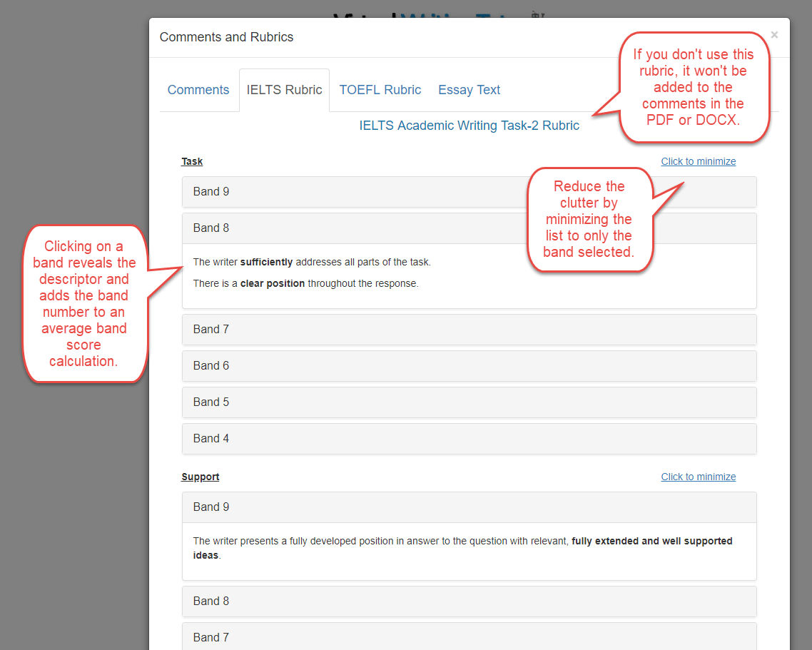
Task: Click the dimmed background overlay
Action: [x=71, y=535]
